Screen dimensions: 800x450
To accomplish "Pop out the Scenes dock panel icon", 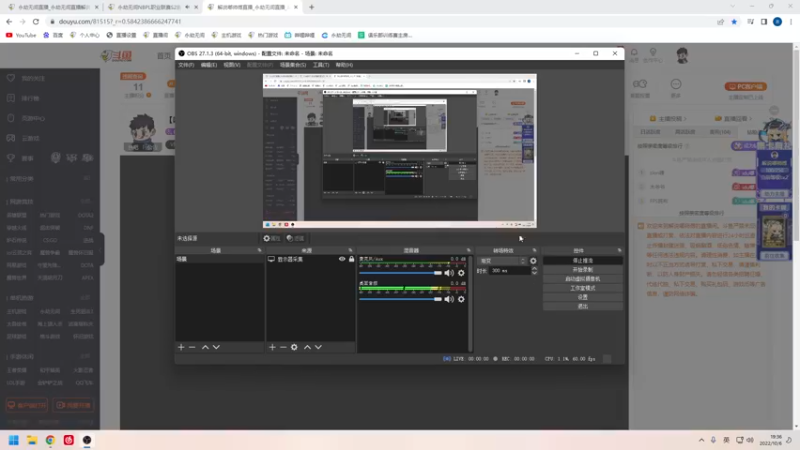I will (x=260, y=251).
